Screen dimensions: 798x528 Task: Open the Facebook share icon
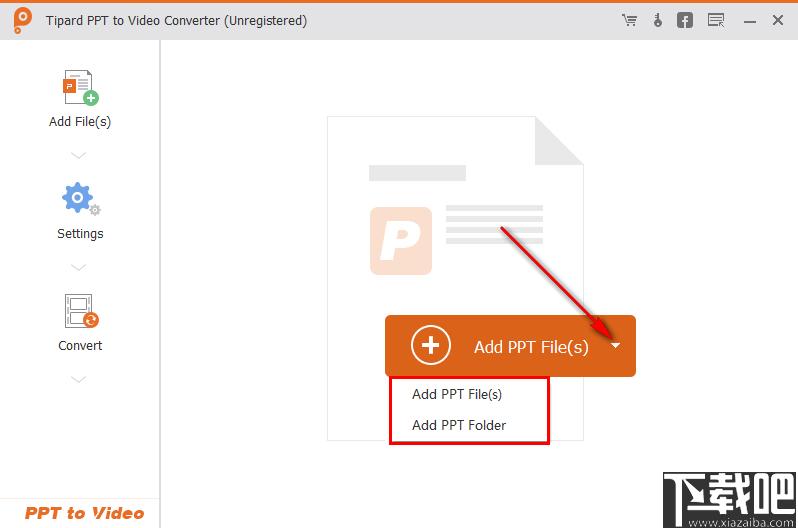[x=685, y=20]
